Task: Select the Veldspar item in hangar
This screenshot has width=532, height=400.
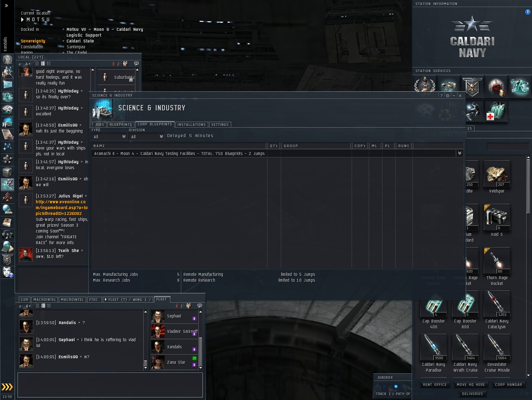Action: click(497, 178)
